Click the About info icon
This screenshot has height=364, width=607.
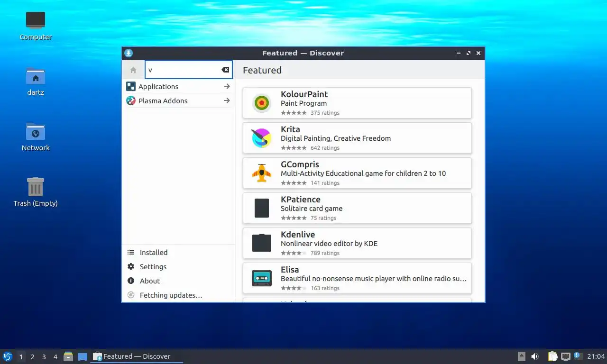[131, 281]
